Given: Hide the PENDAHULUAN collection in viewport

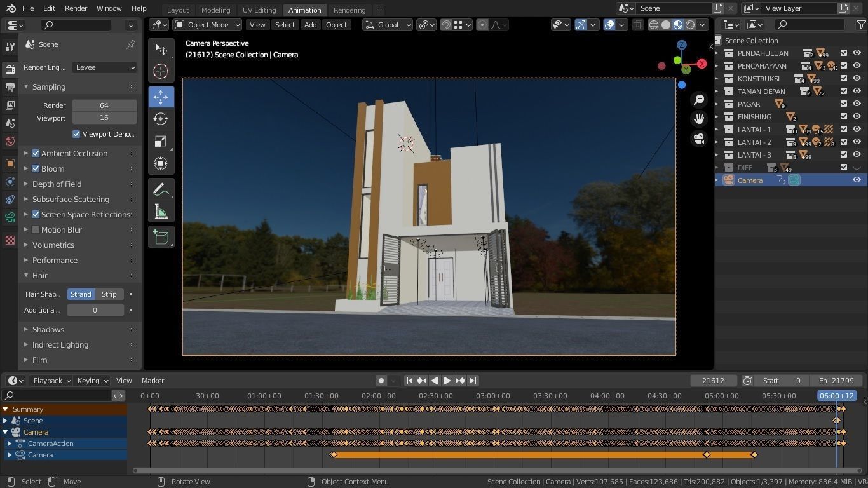Looking at the screenshot, I should click(x=857, y=53).
